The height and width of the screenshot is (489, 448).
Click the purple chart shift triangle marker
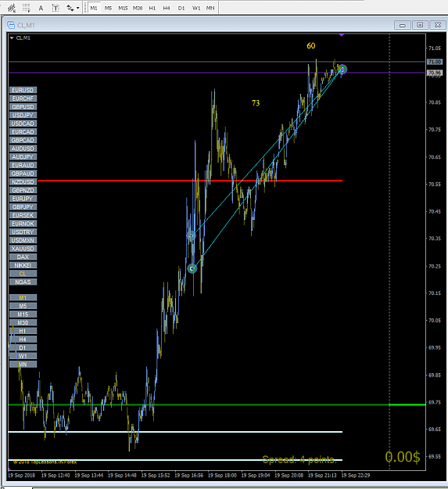pos(342,35)
